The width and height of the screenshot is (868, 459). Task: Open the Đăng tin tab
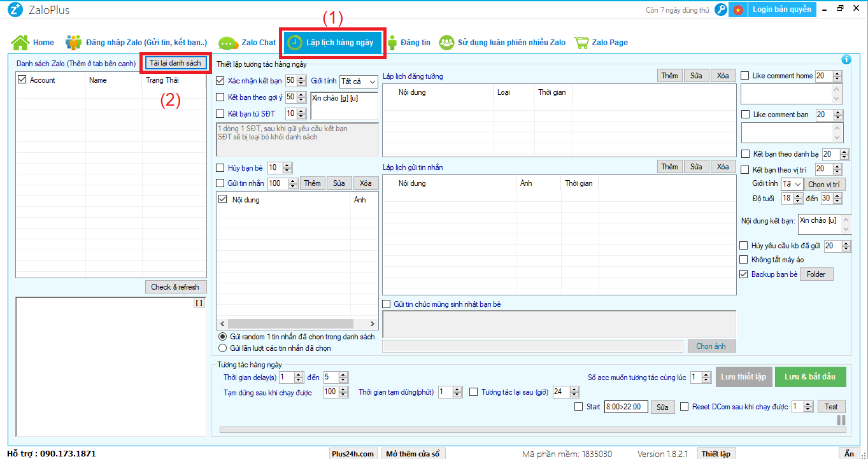409,43
